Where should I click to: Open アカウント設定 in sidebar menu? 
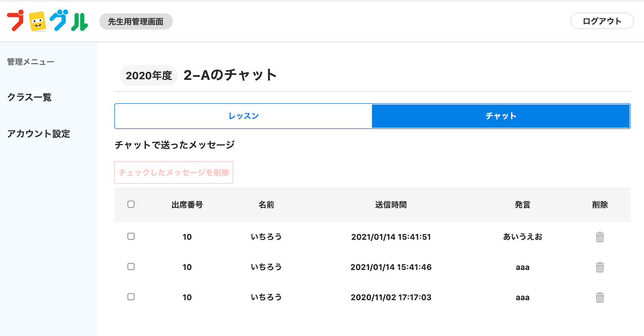click(39, 134)
